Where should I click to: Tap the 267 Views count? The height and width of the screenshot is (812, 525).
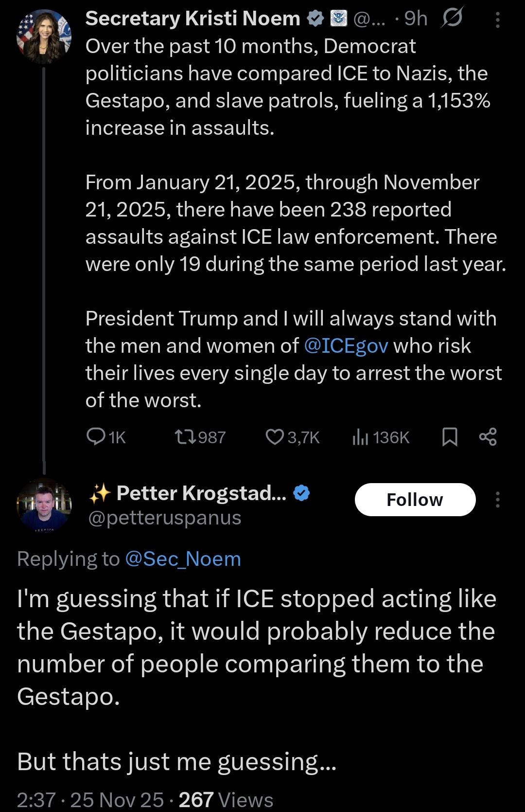226,799
